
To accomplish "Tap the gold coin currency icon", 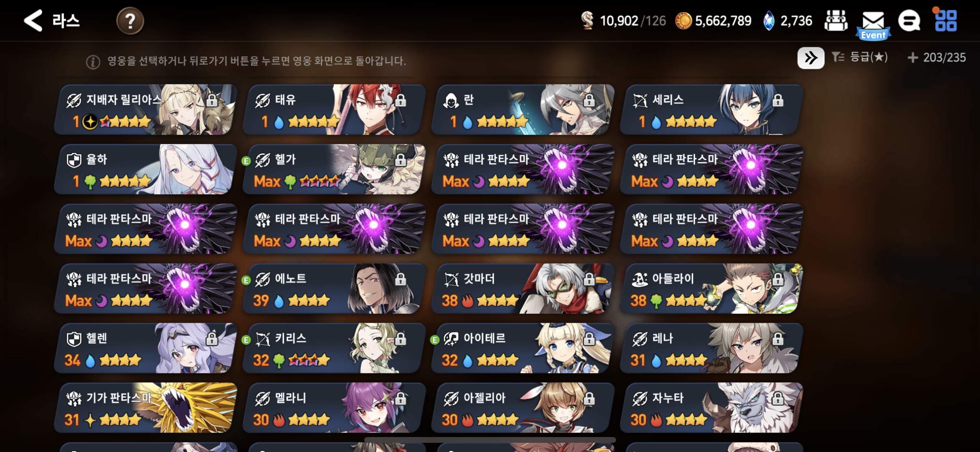I will coord(683,21).
